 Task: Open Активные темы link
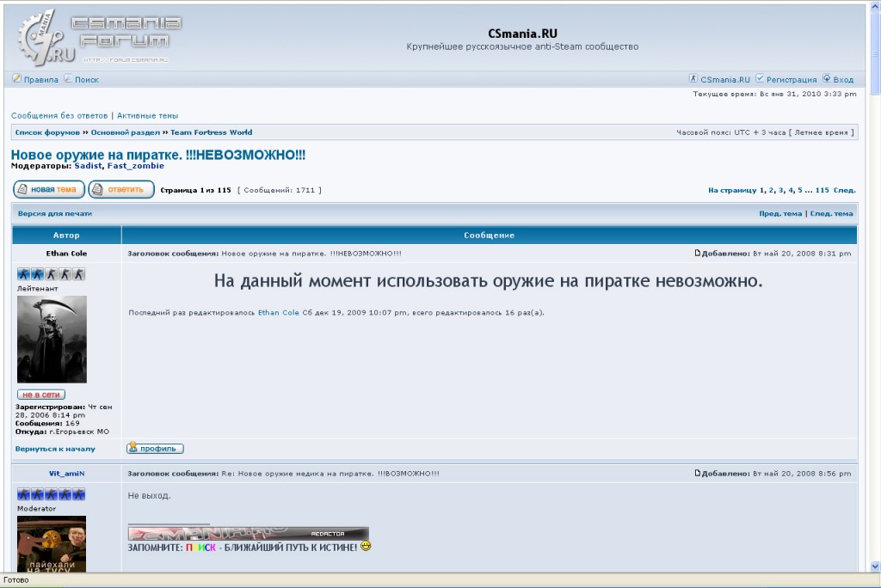pos(147,115)
